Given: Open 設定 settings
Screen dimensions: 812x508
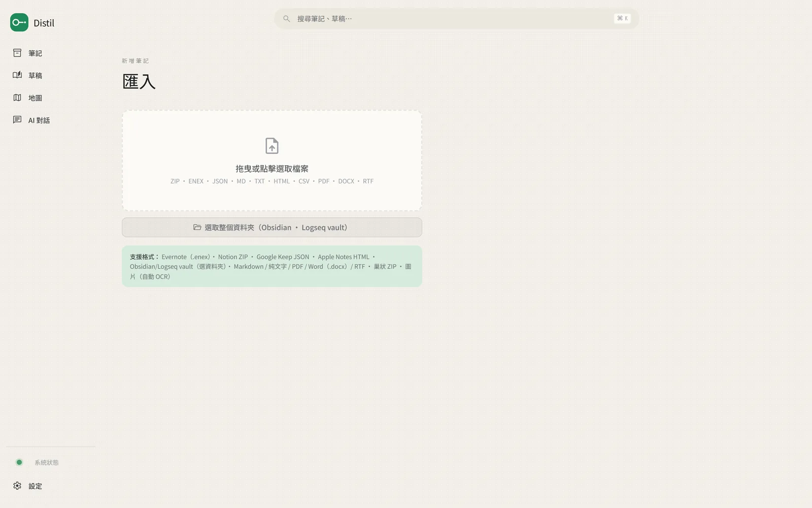Looking at the screenshot, I should pyautogui.click(x=51, y=486).
